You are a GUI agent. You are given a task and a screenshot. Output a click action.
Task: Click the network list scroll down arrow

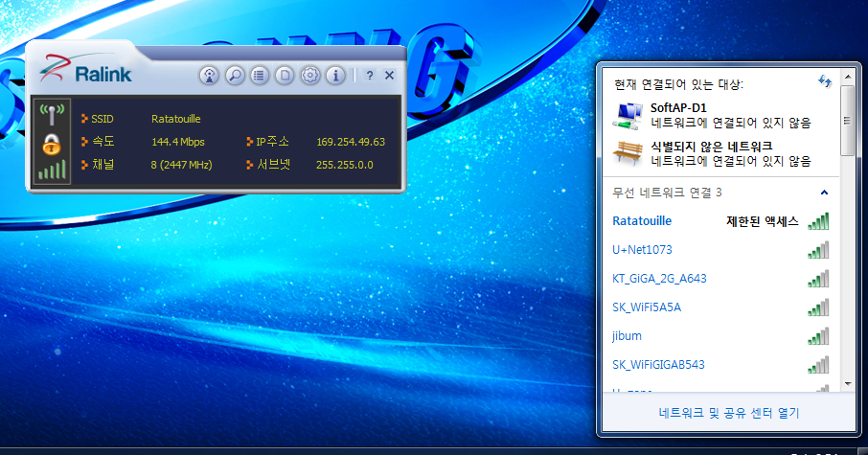(848, 383)
